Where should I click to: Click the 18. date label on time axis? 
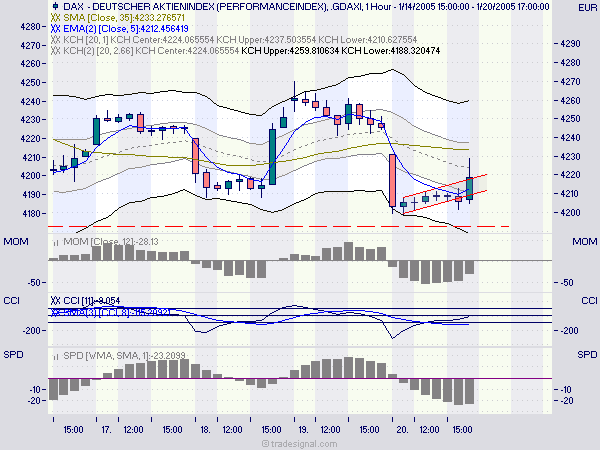tap(205, 430)
